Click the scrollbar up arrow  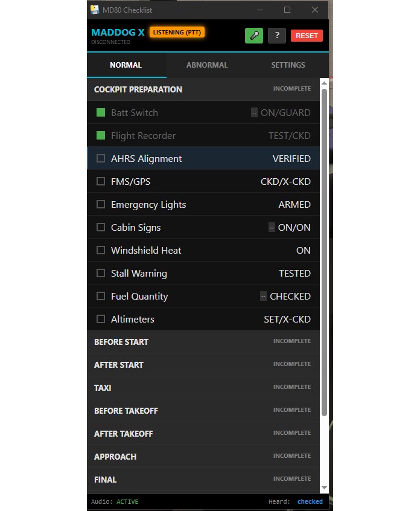tap(324, 83)
